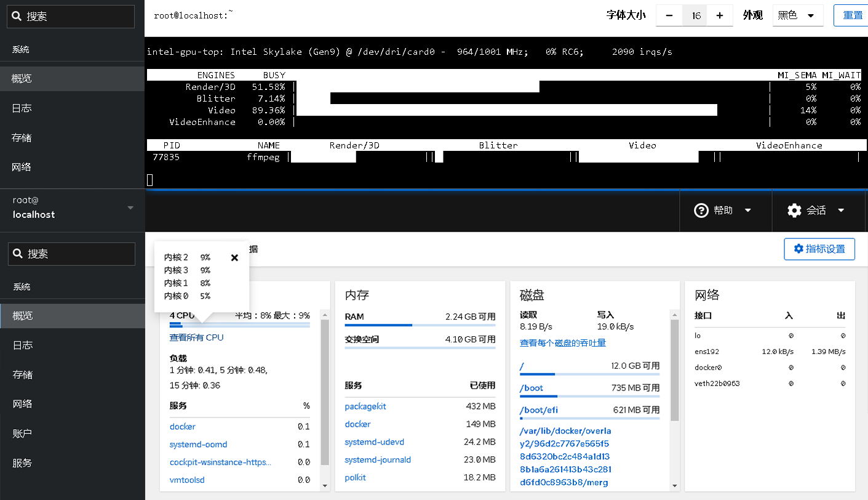
Task: Open per-disk throughput link
Action: coord(562,343)
